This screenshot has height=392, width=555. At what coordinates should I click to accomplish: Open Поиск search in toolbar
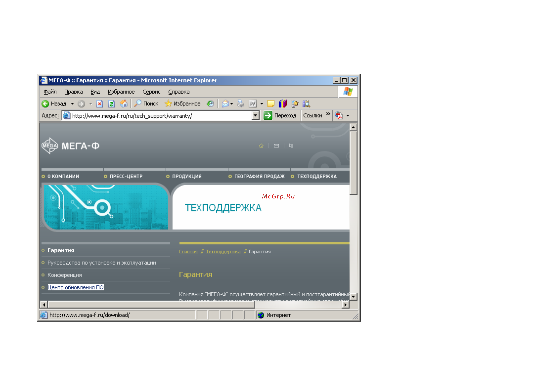146,103
